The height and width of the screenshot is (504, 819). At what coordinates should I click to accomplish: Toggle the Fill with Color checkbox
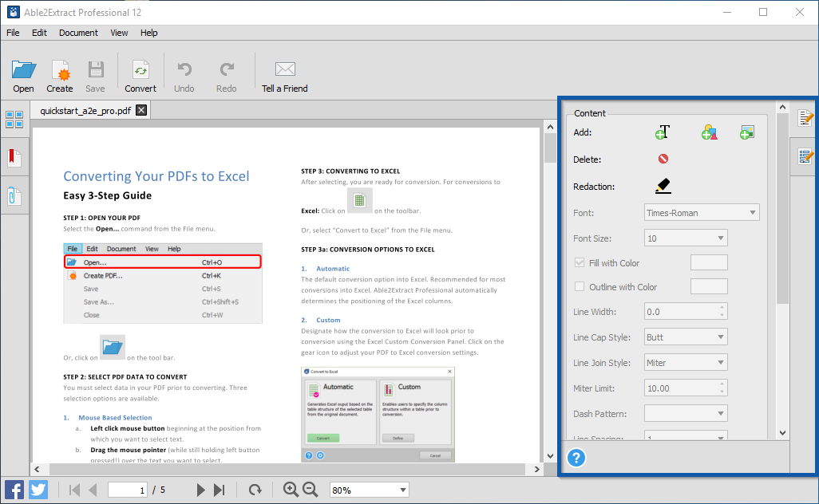coord(580,262)
